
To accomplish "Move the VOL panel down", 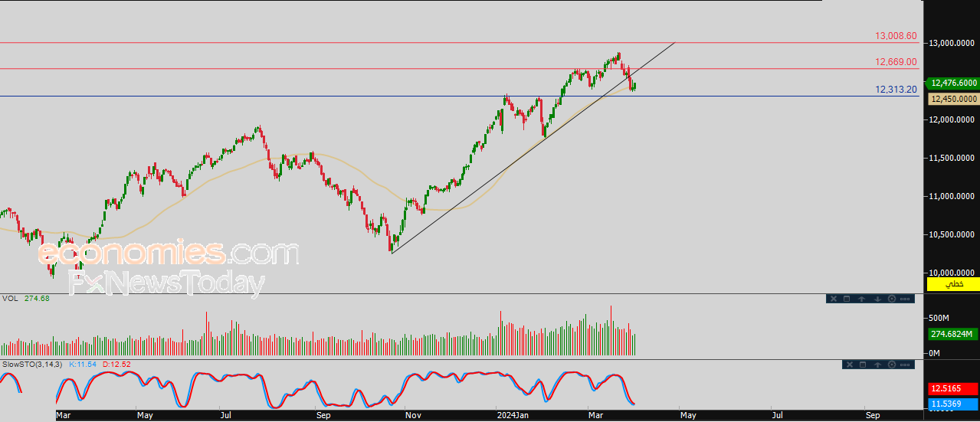I will click(877, 299).
